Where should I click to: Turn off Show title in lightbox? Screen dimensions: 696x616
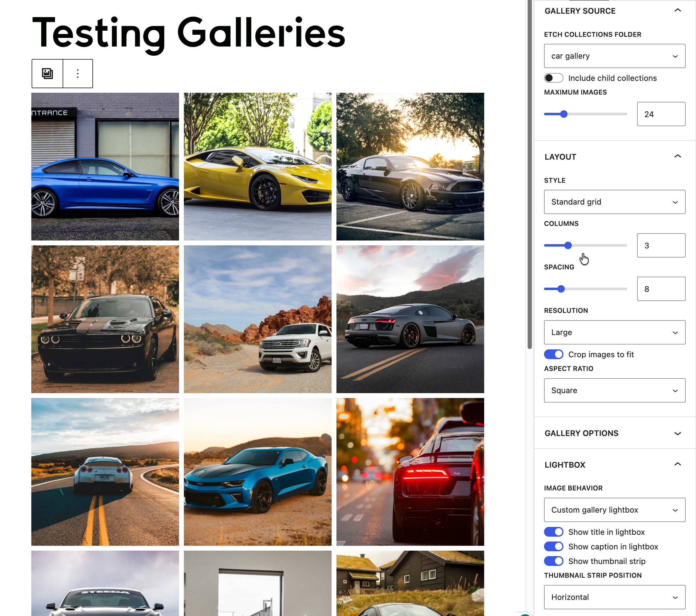554,532
